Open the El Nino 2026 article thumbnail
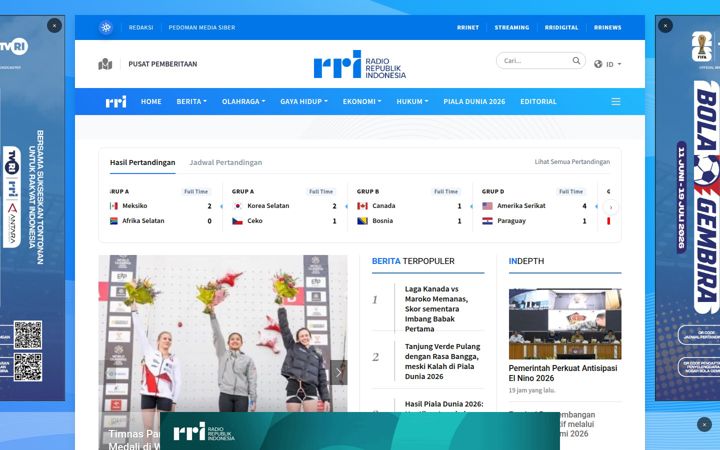Image resolution: width=720 pixels, height=450 pixels. click(565, 324)
